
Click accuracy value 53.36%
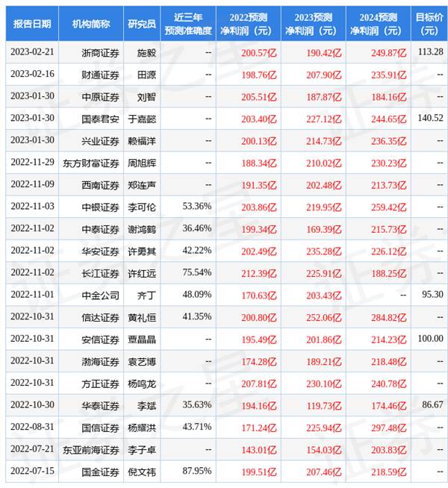[197, 207]
